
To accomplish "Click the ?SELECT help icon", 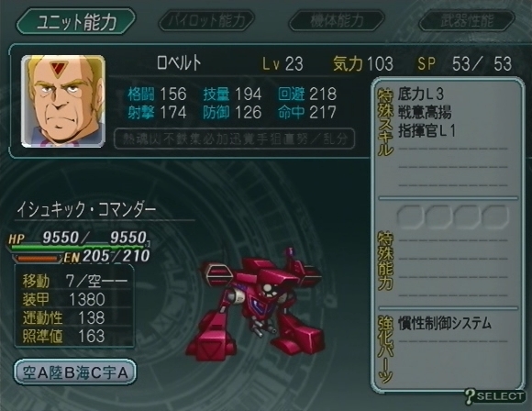I will coord(494,396).
